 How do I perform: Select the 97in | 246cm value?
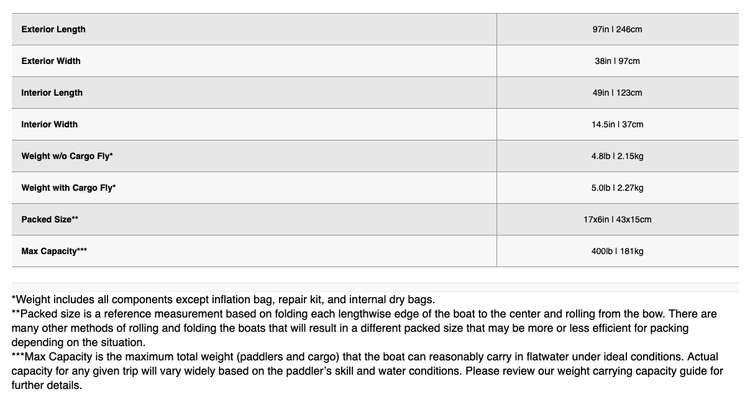coord(617,29)
